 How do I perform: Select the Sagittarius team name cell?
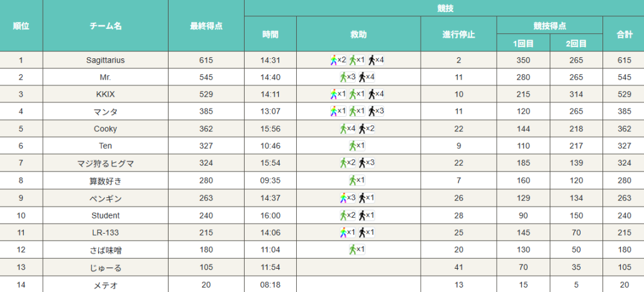[x=106, y=60]
